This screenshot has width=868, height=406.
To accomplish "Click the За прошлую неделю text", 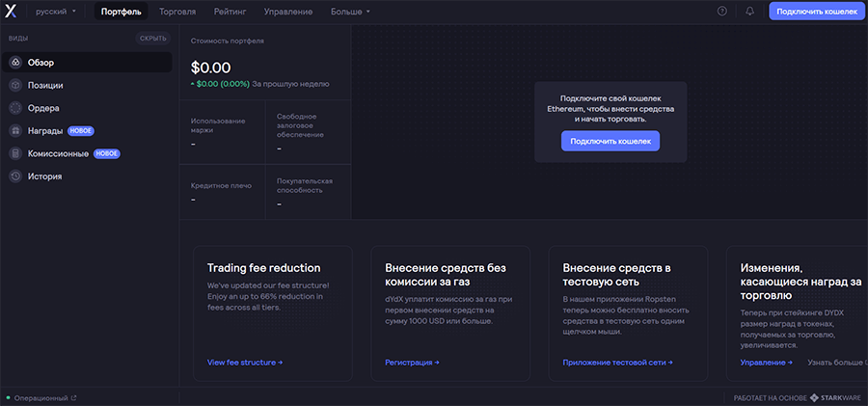I will click(290, 84).
